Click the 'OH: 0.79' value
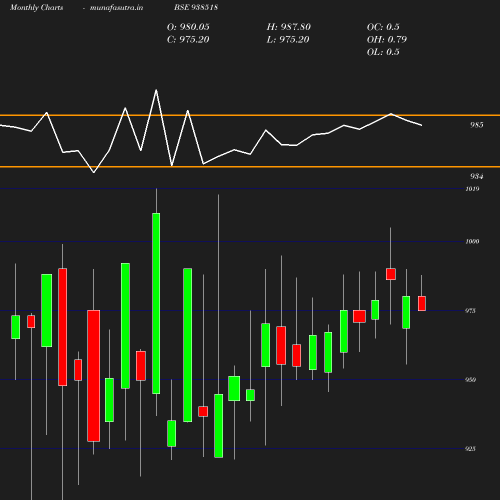This screenshot has height=500, width=500. point(387,40)
